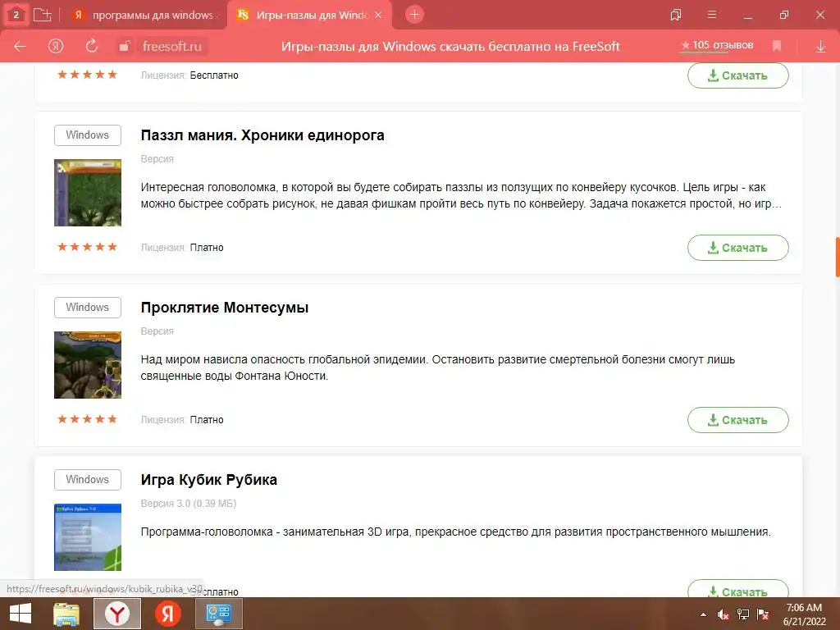Click the Паззл мания description text
Viewport: 840px width, 630px height.
(461, 195)
